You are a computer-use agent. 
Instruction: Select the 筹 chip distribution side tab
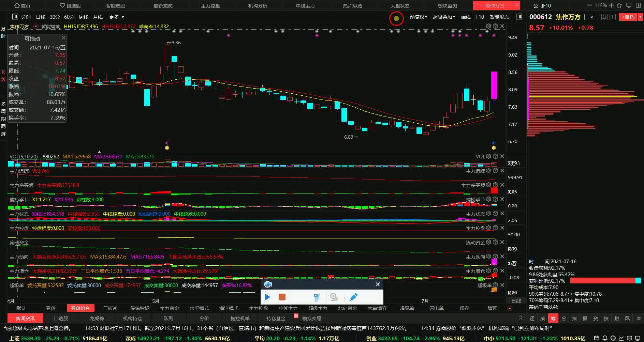[x=553, y=318]
